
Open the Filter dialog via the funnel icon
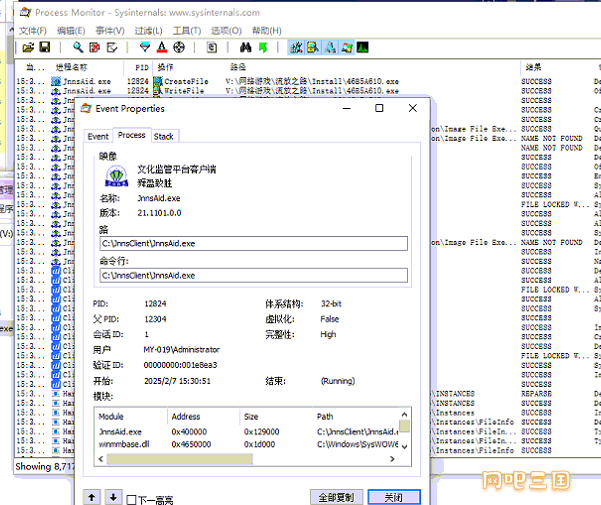[145, 48]
